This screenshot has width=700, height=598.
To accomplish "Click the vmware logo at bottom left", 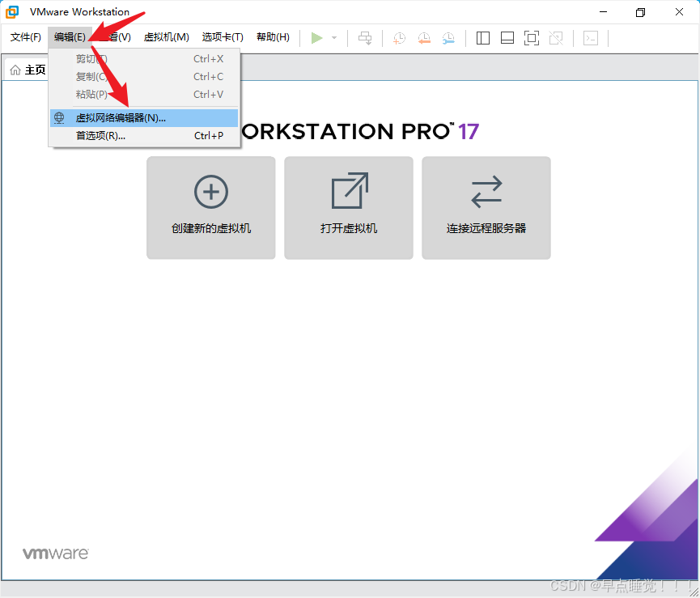I will pos(55,553).
